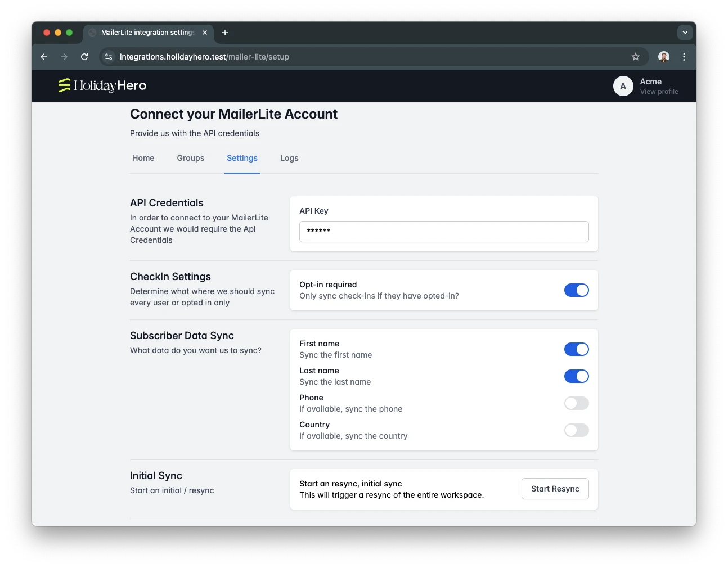Click the browser back arrow
The width and height of the screenshot is (728, 568).
pos(44,57)
